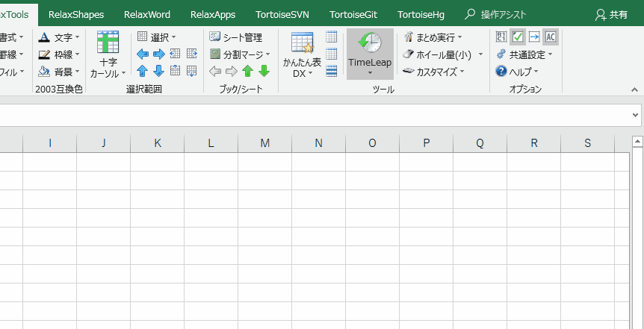Screen dimensions: 644x329
Task: Click the blue down arrow in 選択範囲
Action: tap(159, 71)
